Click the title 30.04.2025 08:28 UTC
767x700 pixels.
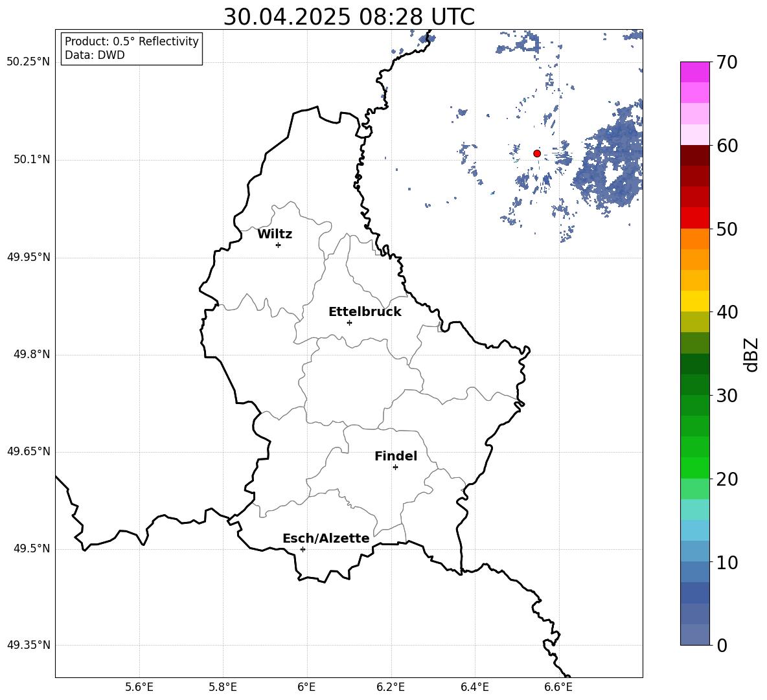[349, 17]
